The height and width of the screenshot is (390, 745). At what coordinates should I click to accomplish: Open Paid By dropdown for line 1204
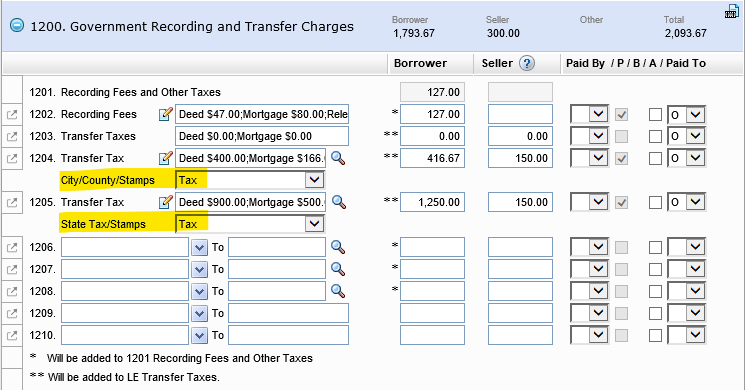589,158
